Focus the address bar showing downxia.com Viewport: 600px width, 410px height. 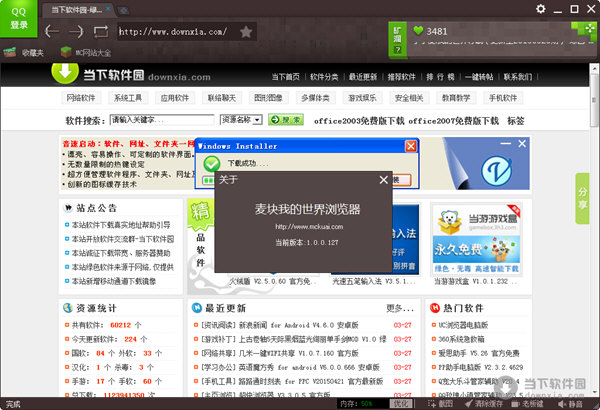click(178, 31)
